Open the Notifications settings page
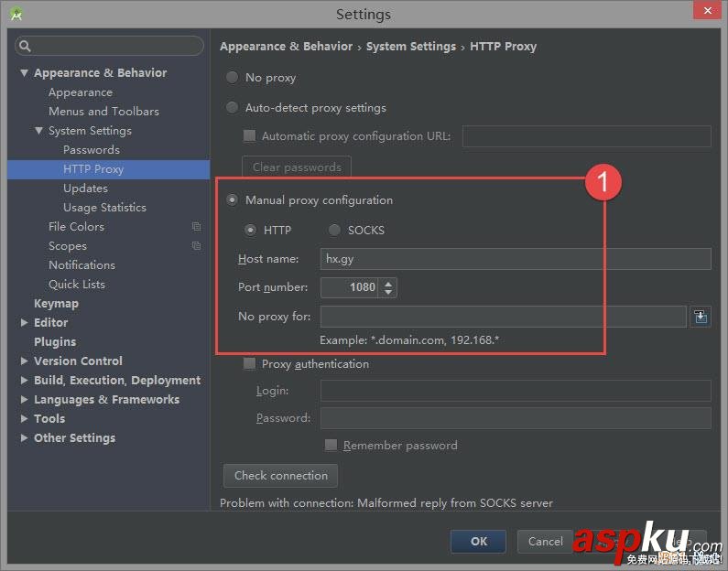 [81, 264]
